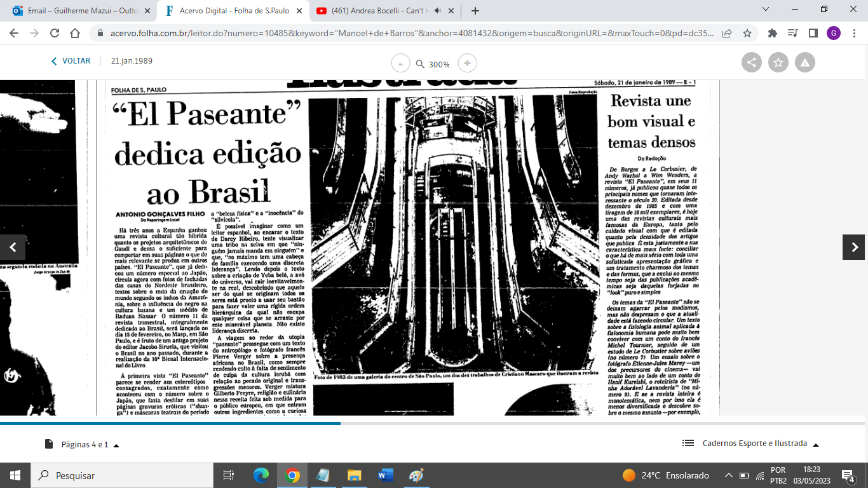This screenshot has height=488, width=868.
Task: Select the Acervo Digital Folha tab
Action: [231, 11]
